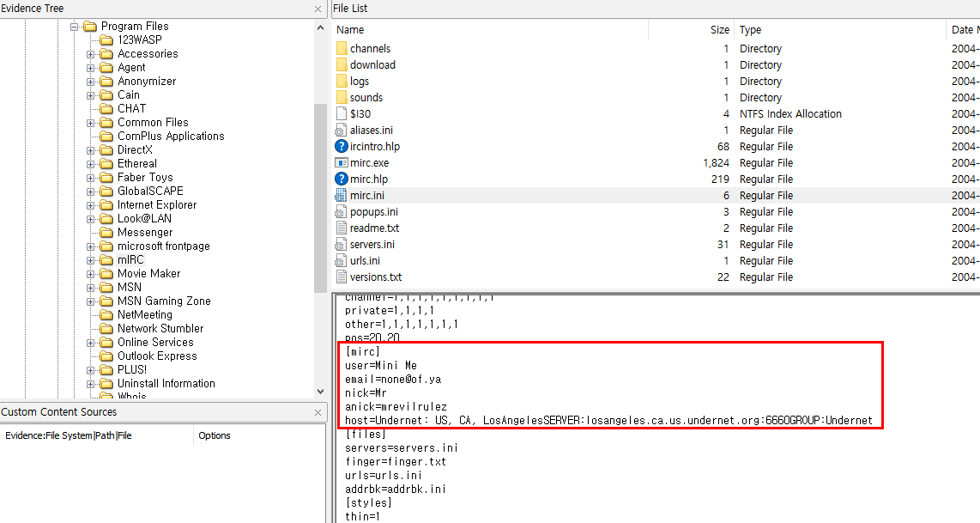Click the CHAT folder icon
Screen dimensions: 980x523
[107, 109]
